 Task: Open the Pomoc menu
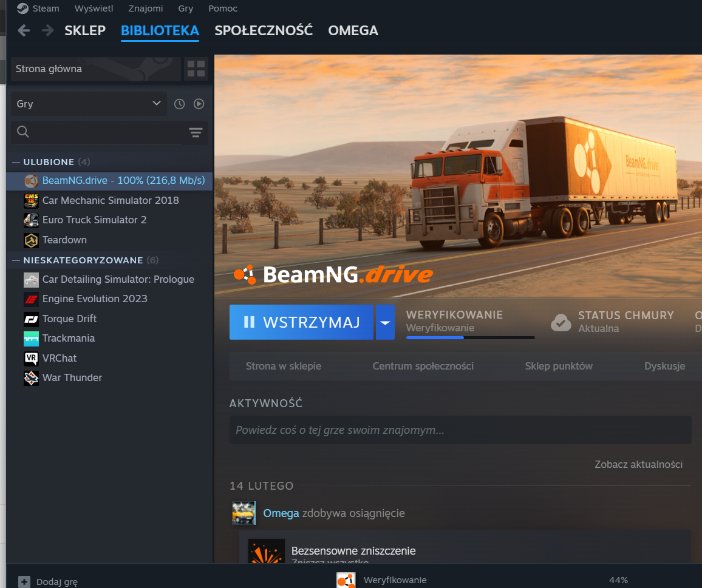pos(222,8)
